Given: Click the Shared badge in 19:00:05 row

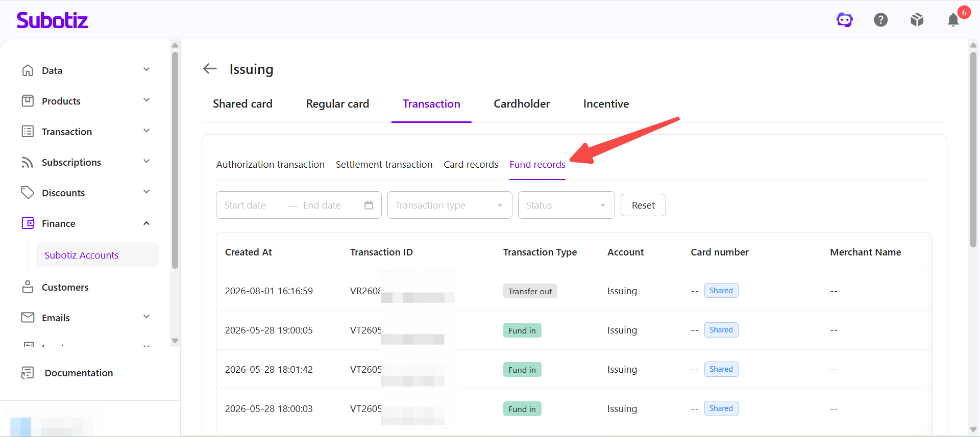Looking at the screenshot, I should [x=721, y=330].
